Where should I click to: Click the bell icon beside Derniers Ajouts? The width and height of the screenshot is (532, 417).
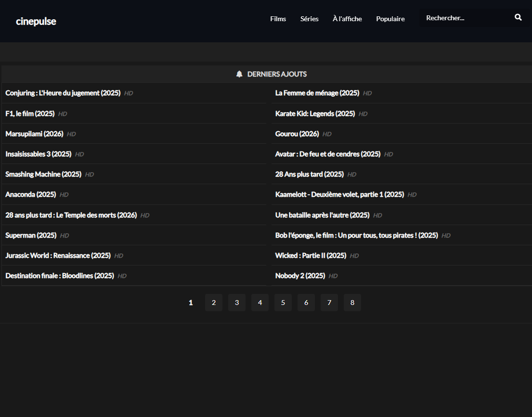239,74
